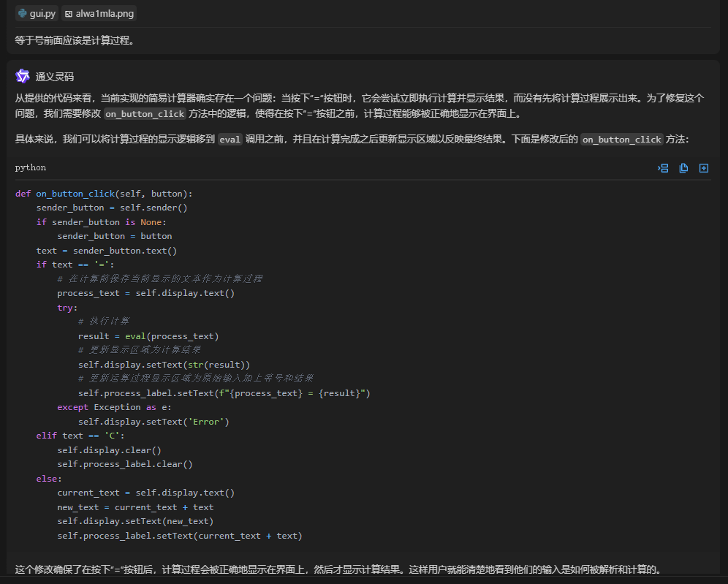Screen dimensions: 728x584
Task: Click the Python logo on gui.py chip
Action: (23, 14)
